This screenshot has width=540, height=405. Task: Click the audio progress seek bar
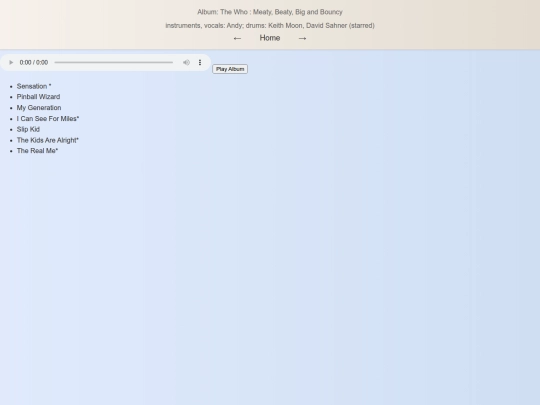[114, 62]
